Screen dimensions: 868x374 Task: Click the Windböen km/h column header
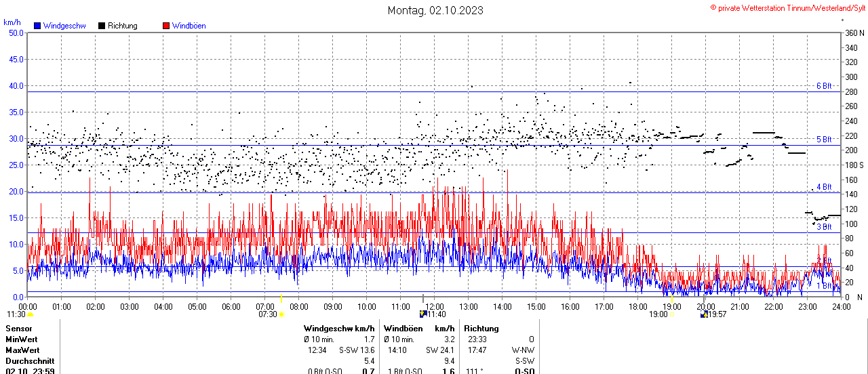point(418,328)
